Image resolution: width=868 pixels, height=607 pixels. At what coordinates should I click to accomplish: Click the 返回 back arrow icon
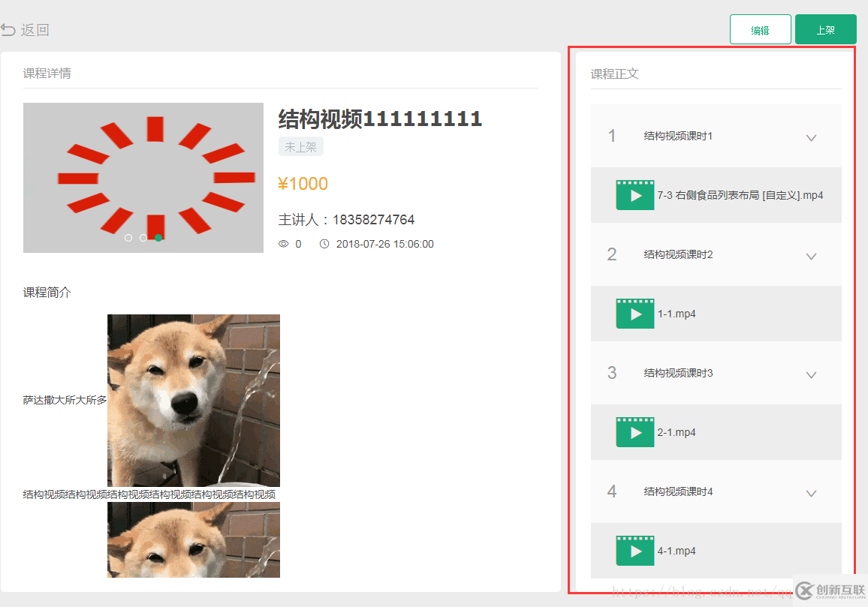(x=8, y=30)
